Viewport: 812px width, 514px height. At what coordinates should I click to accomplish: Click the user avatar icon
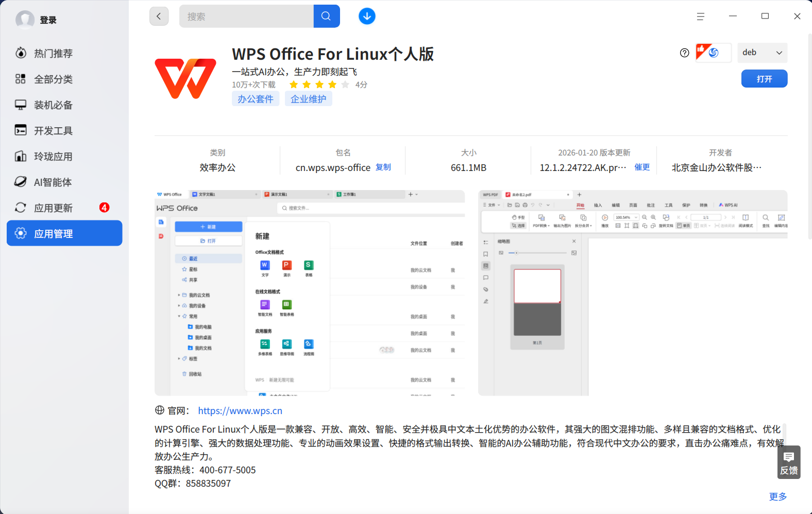pos(25,20)
